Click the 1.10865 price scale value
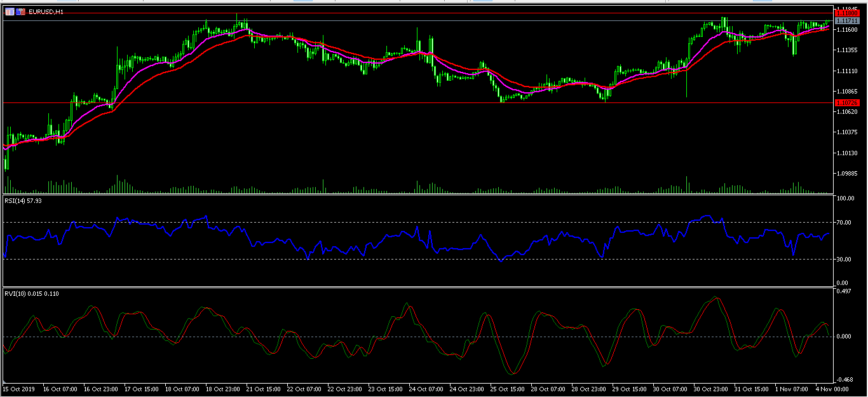Viewport: 868px width, 397px height. point(848,92)
